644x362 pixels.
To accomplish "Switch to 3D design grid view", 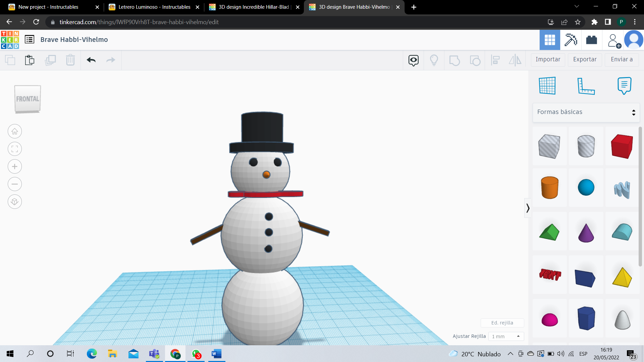I will (x=550, y=40).
